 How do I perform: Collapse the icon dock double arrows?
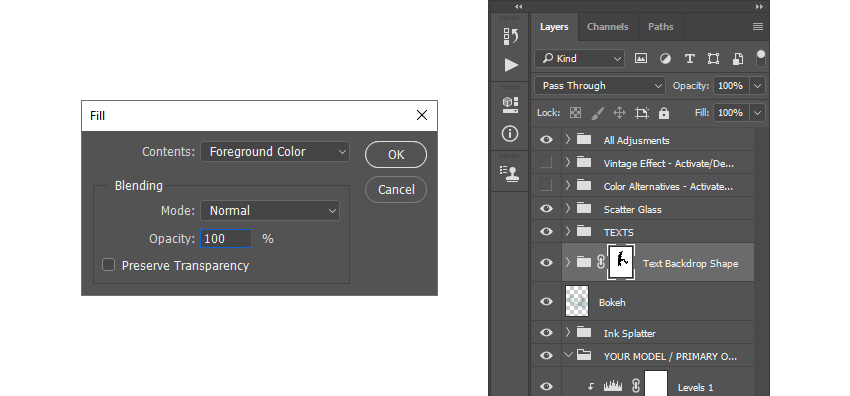tap(519, 7)
